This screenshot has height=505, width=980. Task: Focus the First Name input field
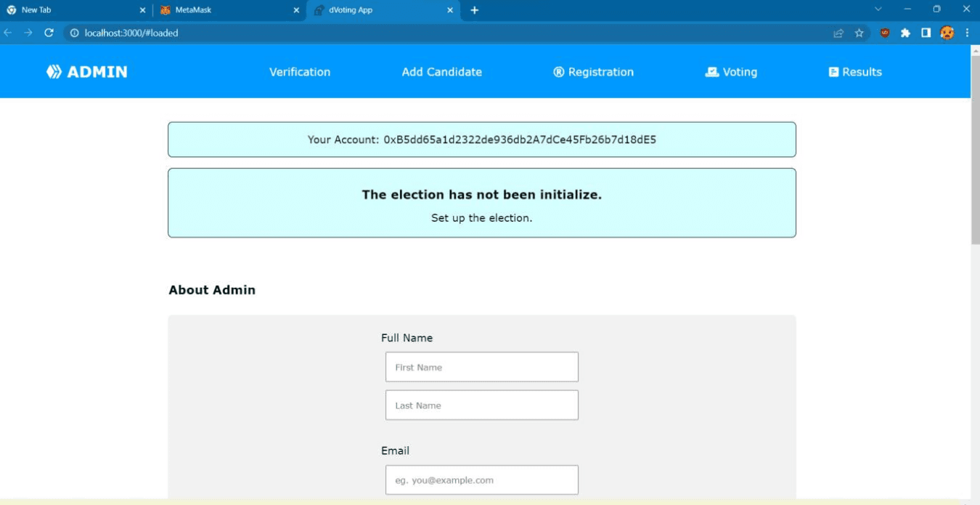(481, 367)
